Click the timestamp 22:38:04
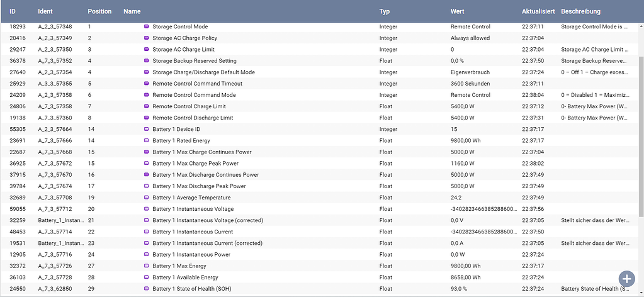This screenshot has width=644, height=297. [533, 95]
